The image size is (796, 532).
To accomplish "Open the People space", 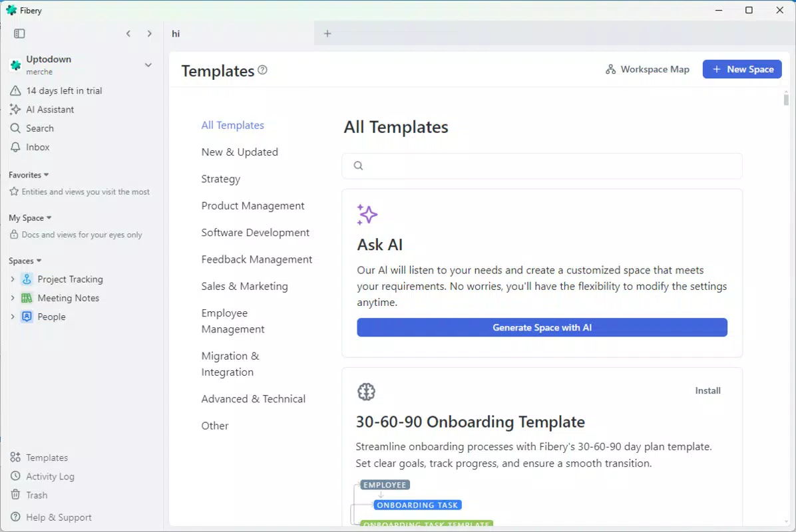I will point(51,317).
